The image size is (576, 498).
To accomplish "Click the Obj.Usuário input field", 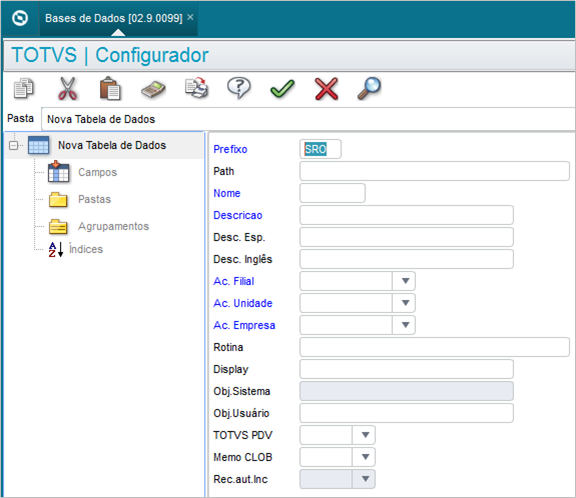I will click(x=407, y=413).
